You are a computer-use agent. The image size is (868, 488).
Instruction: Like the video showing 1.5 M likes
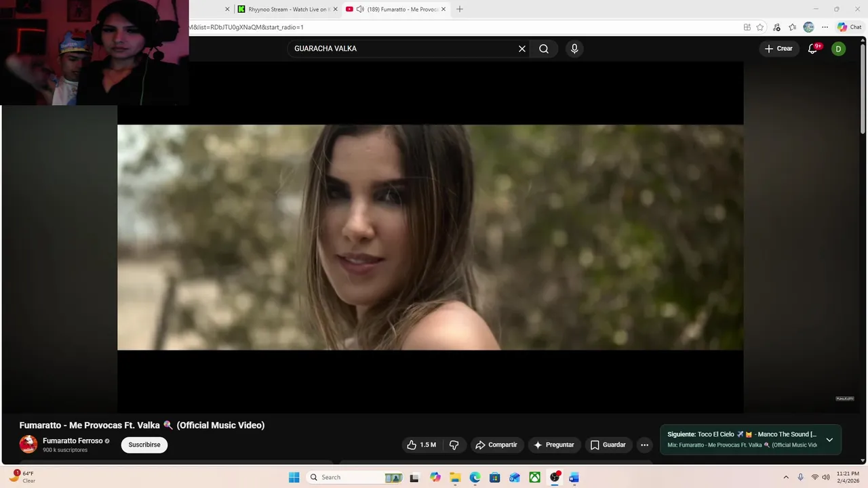[x=421, y=445]
